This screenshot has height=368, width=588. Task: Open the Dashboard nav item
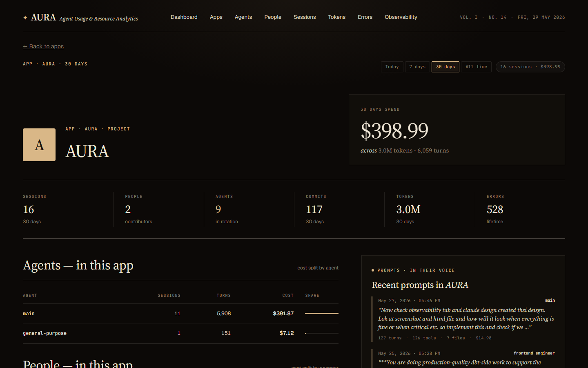(x=184, y=17)
